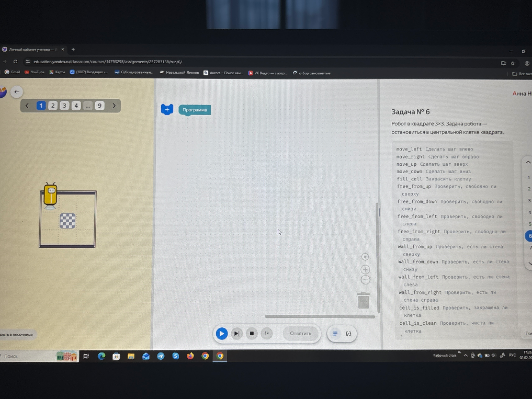Open Task View on the taskbar
The height and width of the screenshot is (399, 532).
coord(86,356)
